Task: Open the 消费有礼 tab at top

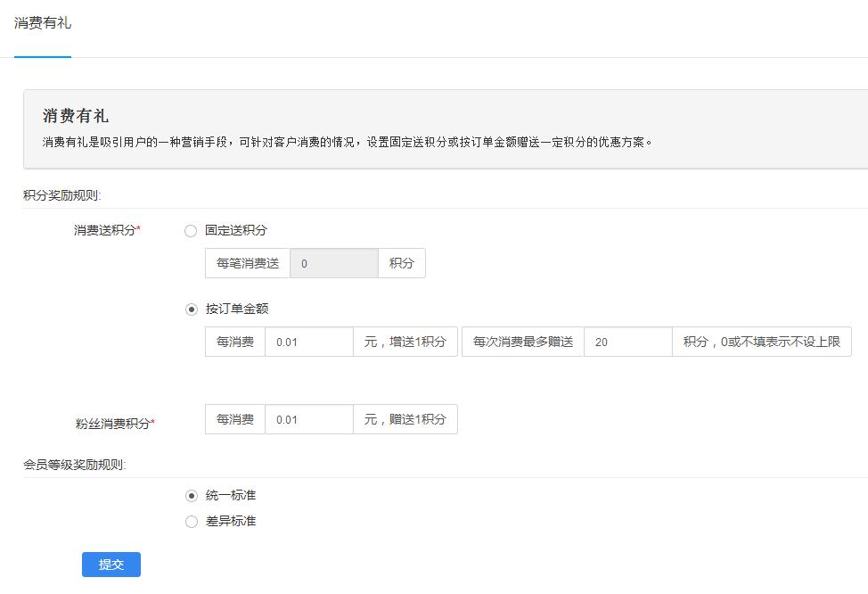Action: pyautogui.click(x=43, y=24)
